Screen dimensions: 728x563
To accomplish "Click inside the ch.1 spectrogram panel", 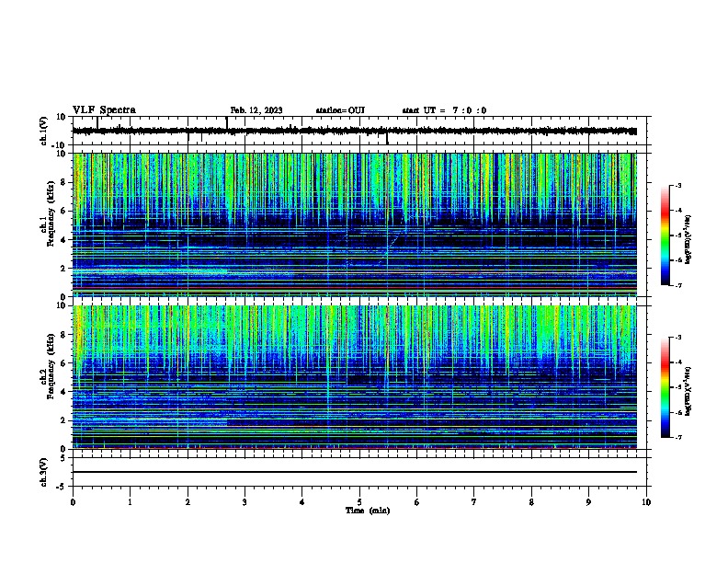I will [354, 224].
